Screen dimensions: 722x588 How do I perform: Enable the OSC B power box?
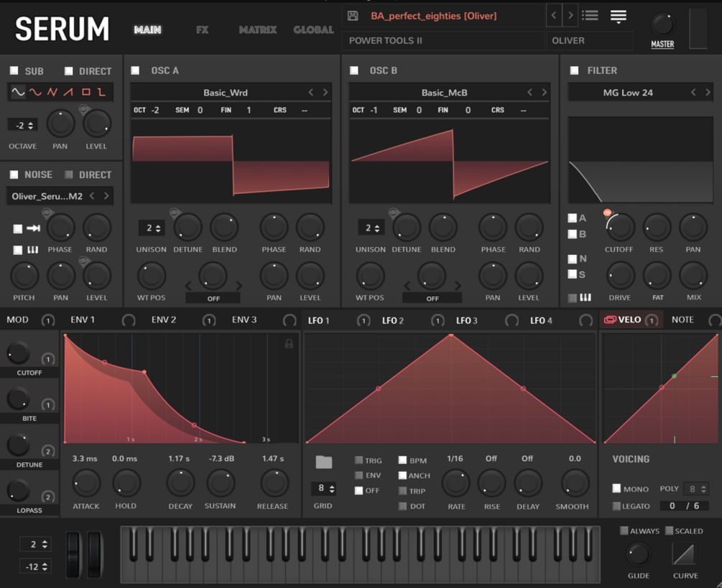[x=353, y=70]
